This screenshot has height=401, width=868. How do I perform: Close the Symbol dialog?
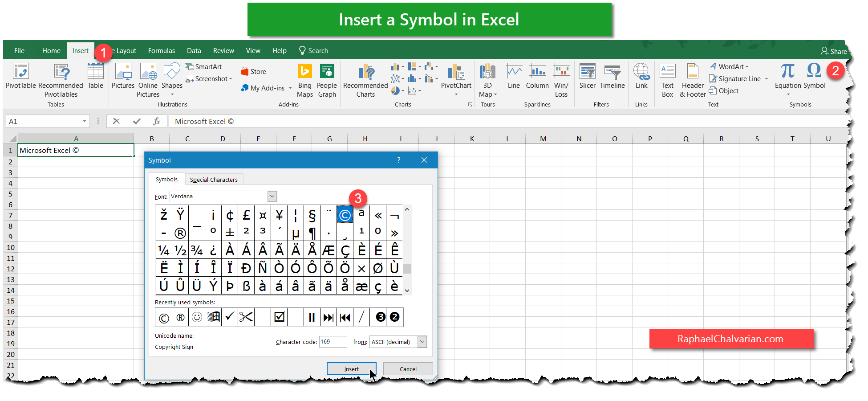[x=424, y=160]
